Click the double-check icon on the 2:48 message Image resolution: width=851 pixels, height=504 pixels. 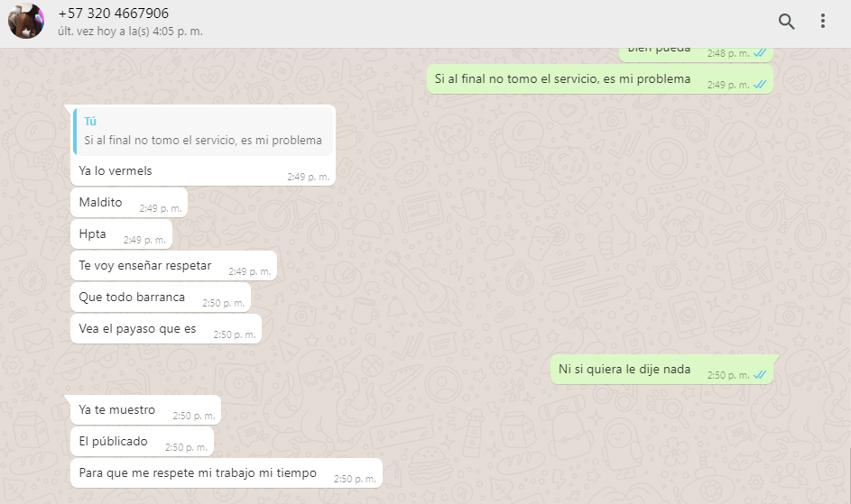coord(760,53)
